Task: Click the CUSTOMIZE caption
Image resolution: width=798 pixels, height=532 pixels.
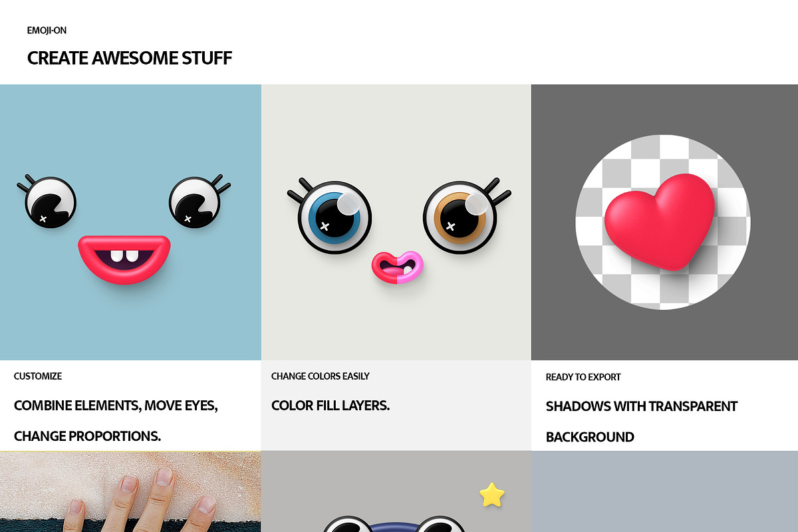Action: pos(38,376)
